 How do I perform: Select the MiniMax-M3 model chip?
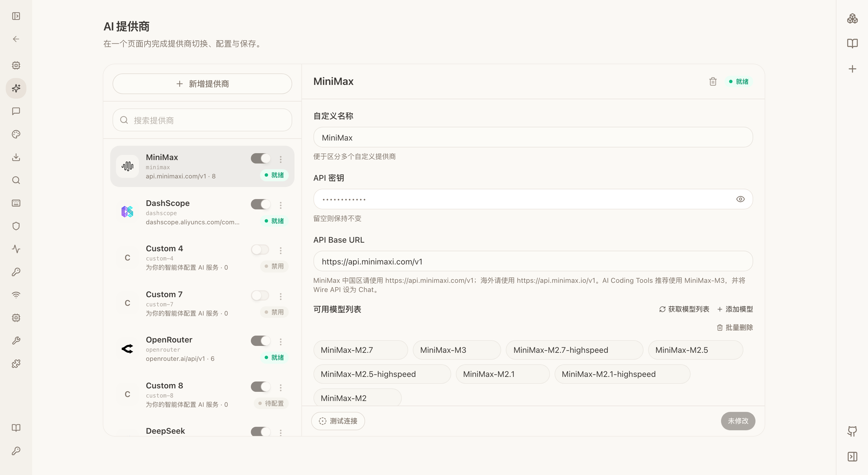pyautogui.click(x=457, y=350)
